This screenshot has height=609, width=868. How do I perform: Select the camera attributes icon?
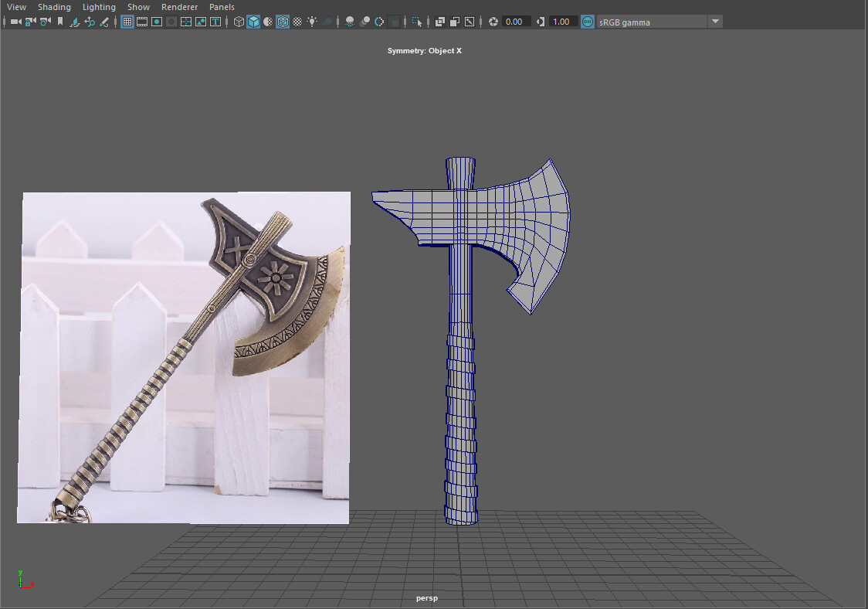click(x=44, y=22)
